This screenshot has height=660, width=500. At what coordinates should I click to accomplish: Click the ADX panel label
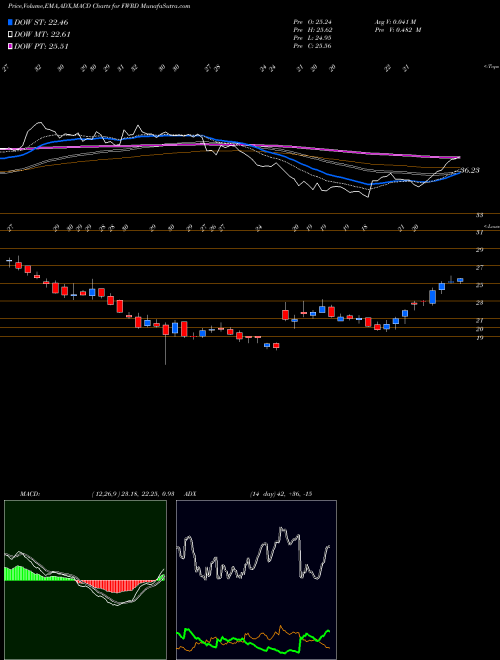(190, 494)
